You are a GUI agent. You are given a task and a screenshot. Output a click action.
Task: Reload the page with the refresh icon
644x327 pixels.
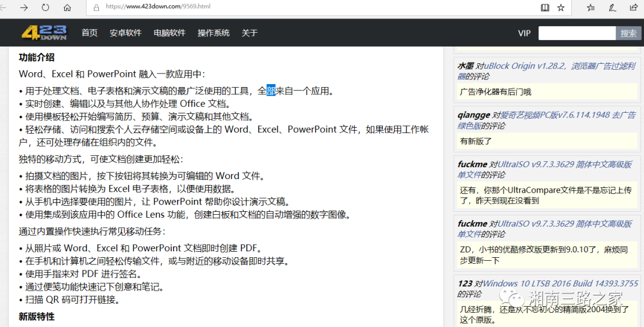point(45,7)
